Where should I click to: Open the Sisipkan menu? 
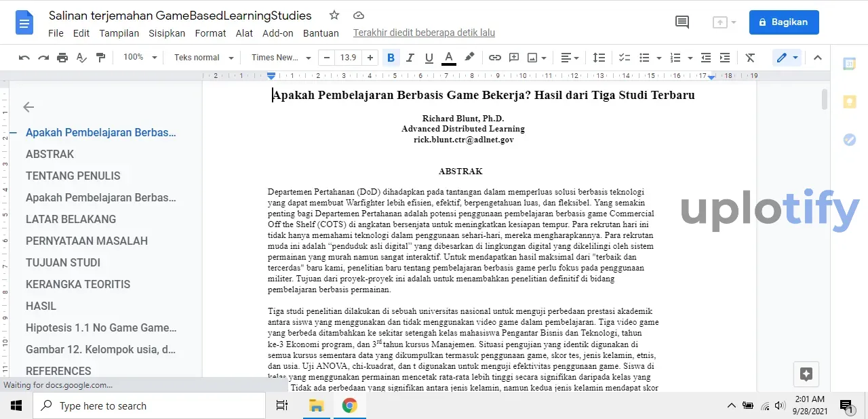point(167,33)
